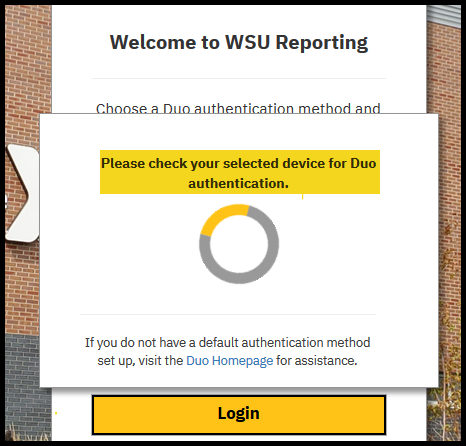The image size is (466, 446).
Task: Click the 'set up, visit the' text
Action: pos(140,361)
